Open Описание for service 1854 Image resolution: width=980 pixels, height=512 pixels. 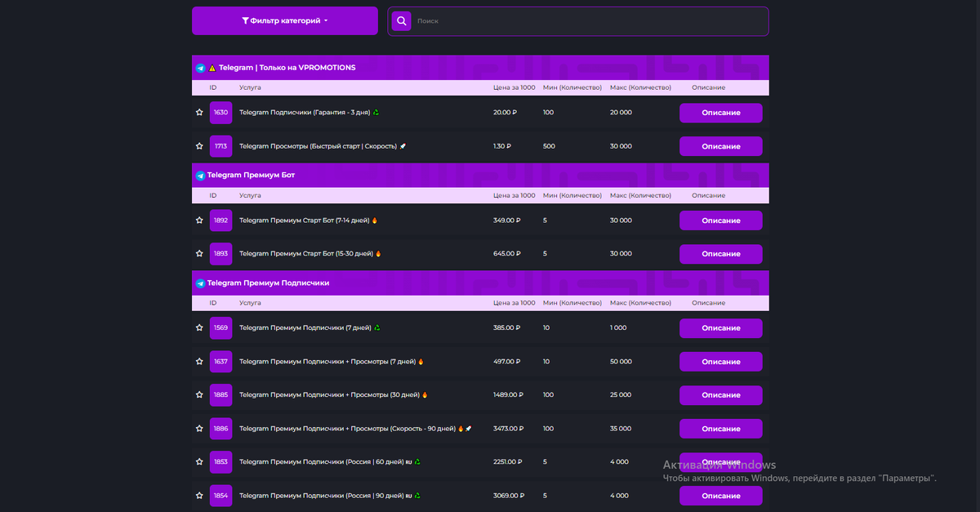pos(721,496)
